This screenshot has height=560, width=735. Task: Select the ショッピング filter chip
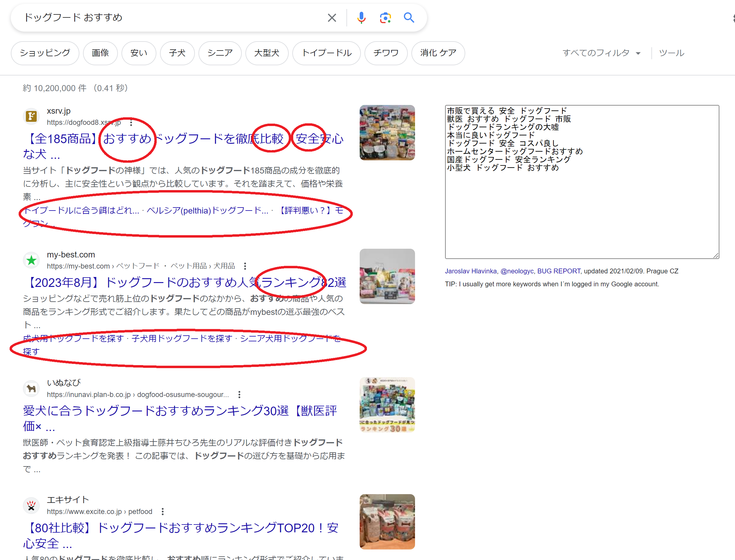[x=45, y=53]
